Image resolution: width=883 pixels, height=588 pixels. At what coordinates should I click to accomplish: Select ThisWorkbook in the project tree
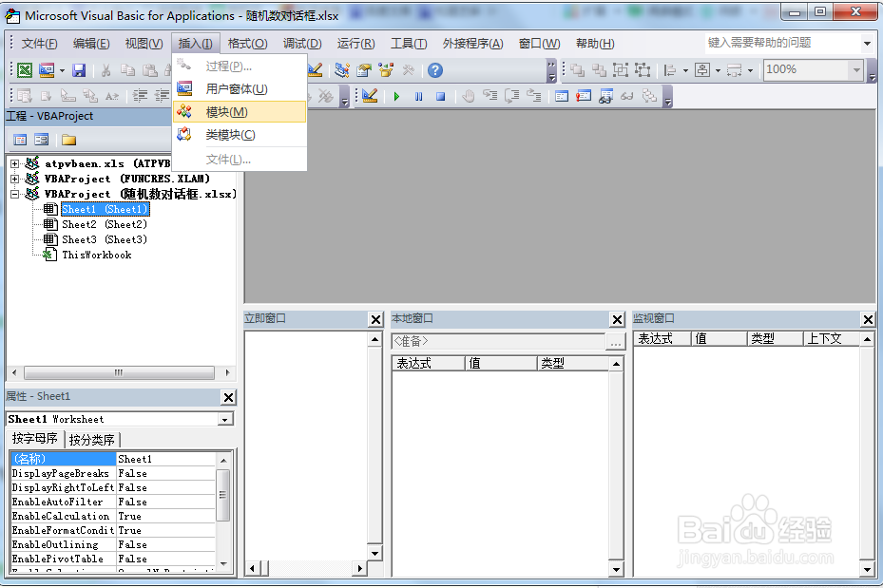96,255
